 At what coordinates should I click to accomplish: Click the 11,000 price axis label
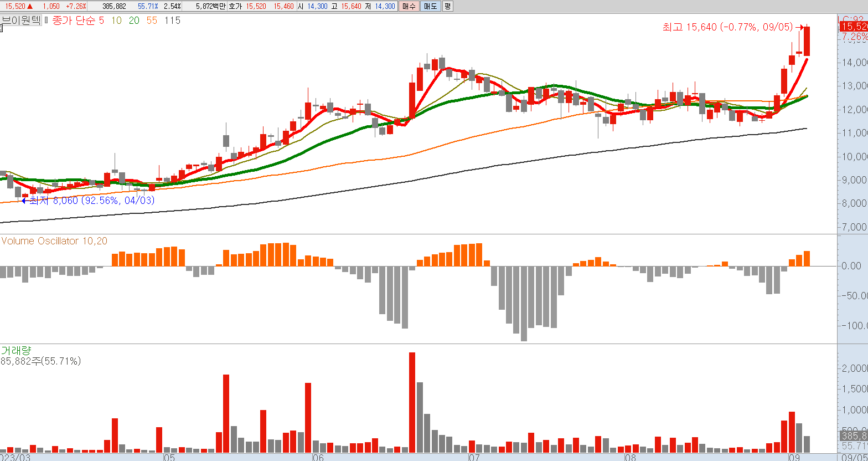(x=855, y=133)
